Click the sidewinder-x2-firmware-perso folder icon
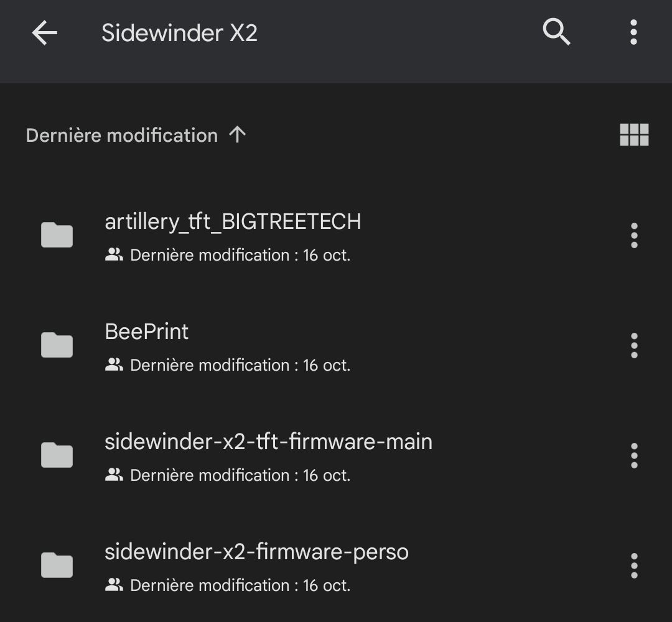 (x=57, y=565)
